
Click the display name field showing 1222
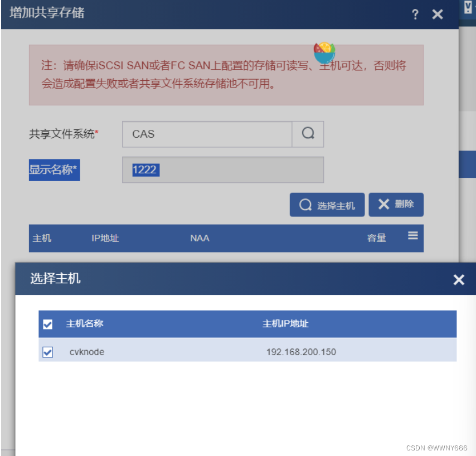pyautogui.click(x=223, y=169)
